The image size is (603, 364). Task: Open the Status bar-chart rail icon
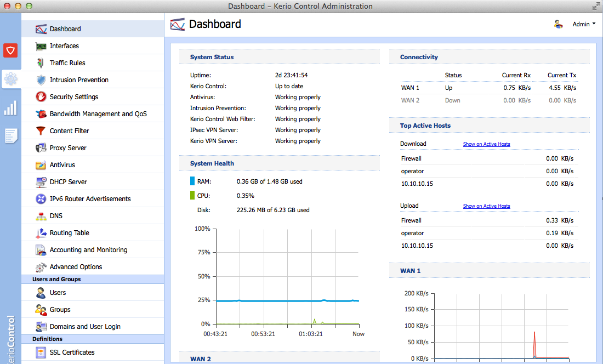coord(10,108)
